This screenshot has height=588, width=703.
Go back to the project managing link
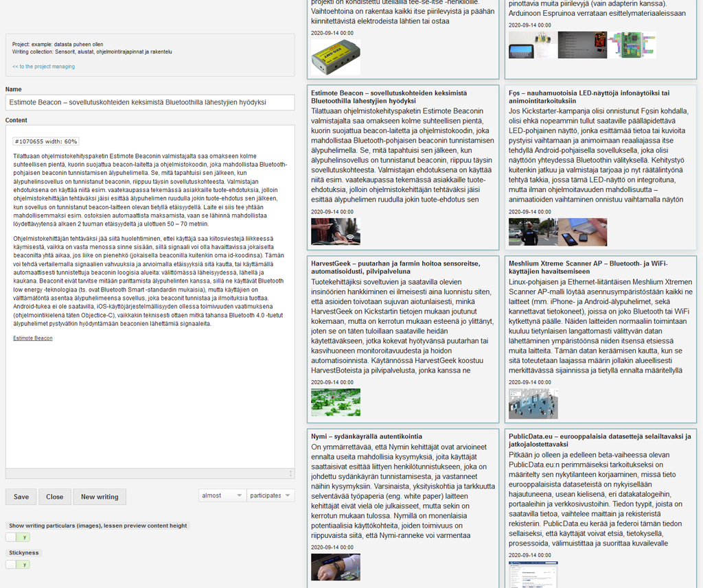pos(43,67)
